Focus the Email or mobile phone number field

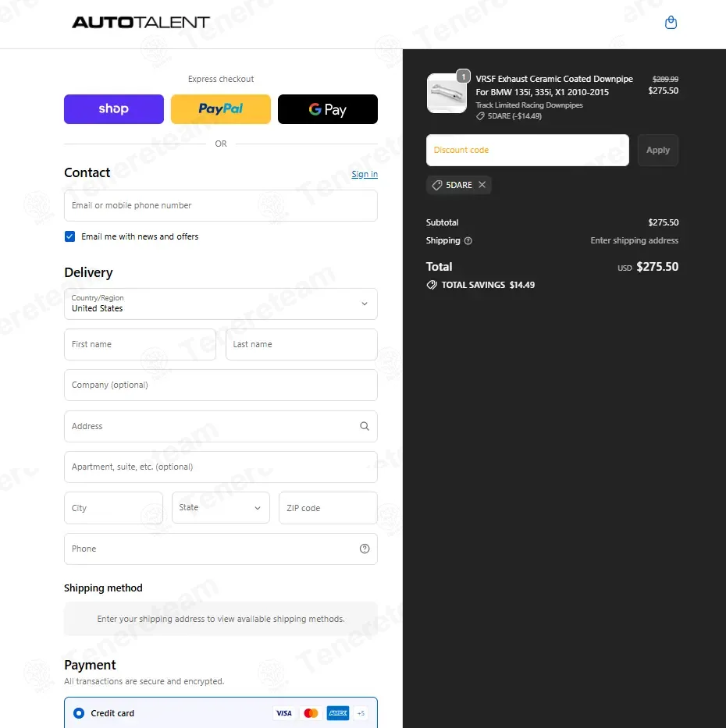coord(221,205)
